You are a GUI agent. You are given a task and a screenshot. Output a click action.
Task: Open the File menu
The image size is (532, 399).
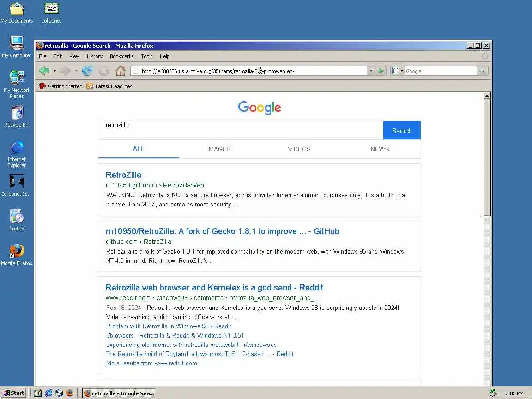coord(42,56)
